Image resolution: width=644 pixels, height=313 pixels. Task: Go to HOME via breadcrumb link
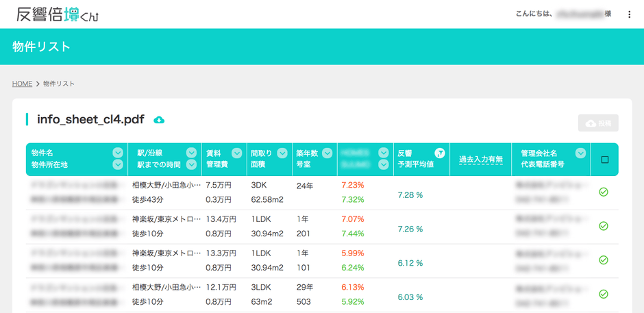(22, 84)
